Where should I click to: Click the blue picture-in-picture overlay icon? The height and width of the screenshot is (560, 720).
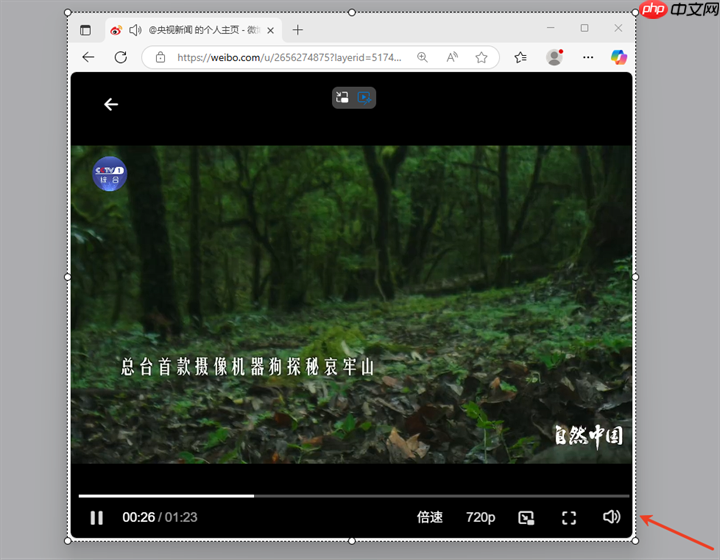(365, 98)
